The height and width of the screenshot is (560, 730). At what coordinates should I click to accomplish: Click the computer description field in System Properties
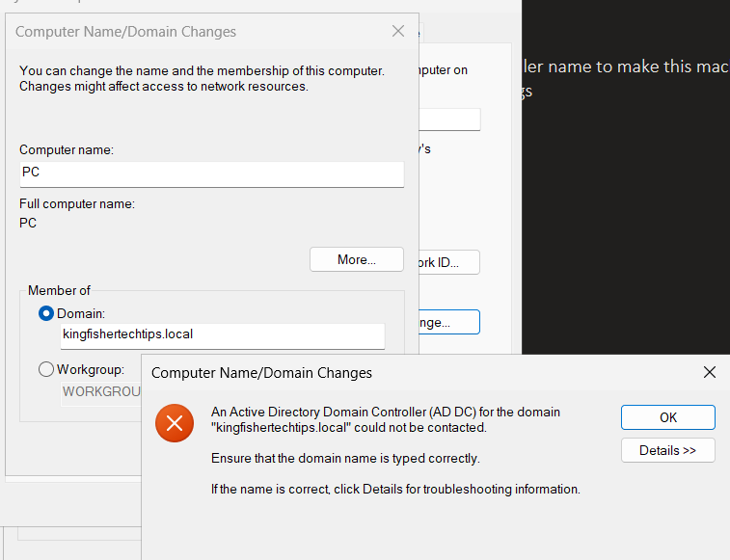pyautogui.click(x=449, y=120)
